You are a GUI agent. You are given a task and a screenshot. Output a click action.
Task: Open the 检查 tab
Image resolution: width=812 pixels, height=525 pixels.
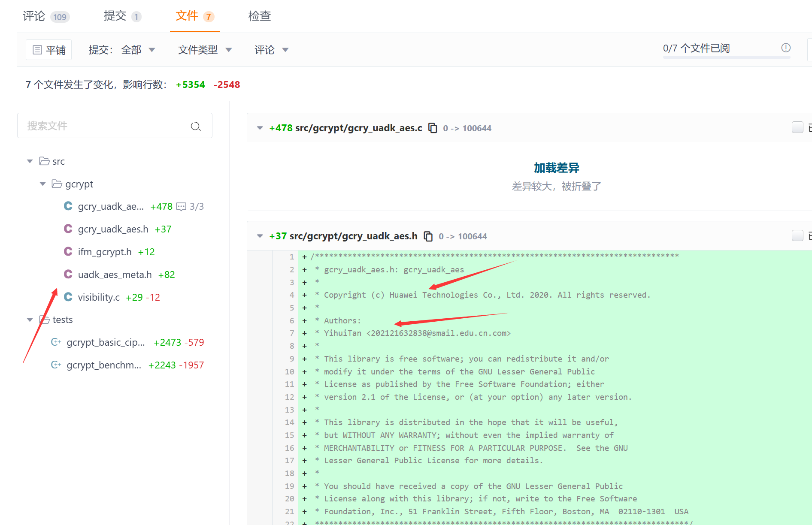[260, 16]
